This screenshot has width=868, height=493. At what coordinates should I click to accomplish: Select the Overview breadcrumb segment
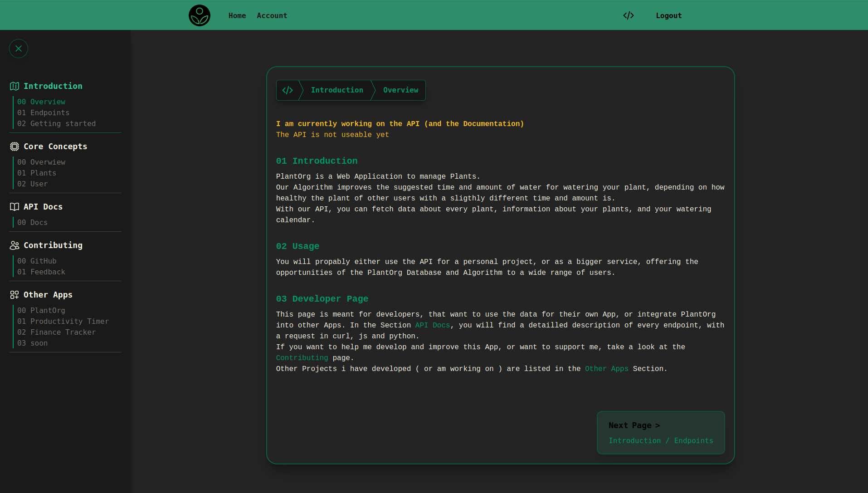click(400, 90)
